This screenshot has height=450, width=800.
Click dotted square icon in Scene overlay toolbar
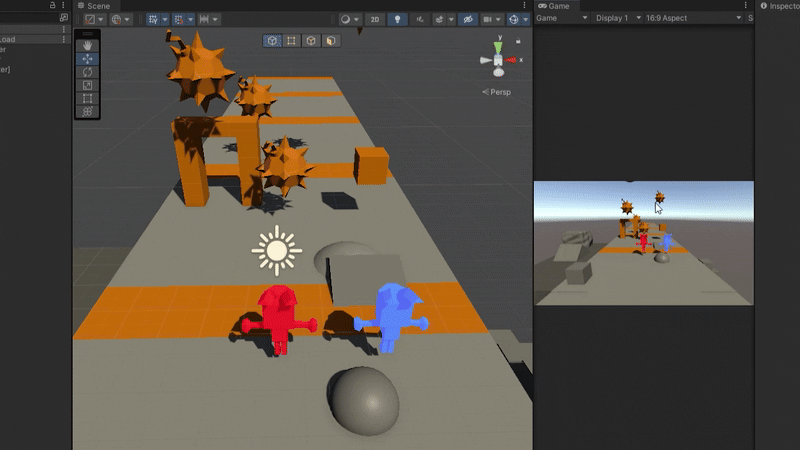point(291,41)
